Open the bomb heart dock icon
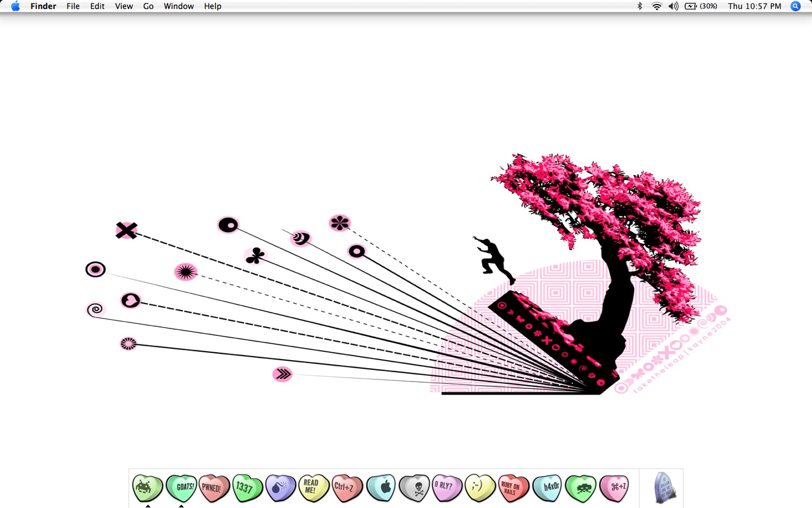 point(281,488)
